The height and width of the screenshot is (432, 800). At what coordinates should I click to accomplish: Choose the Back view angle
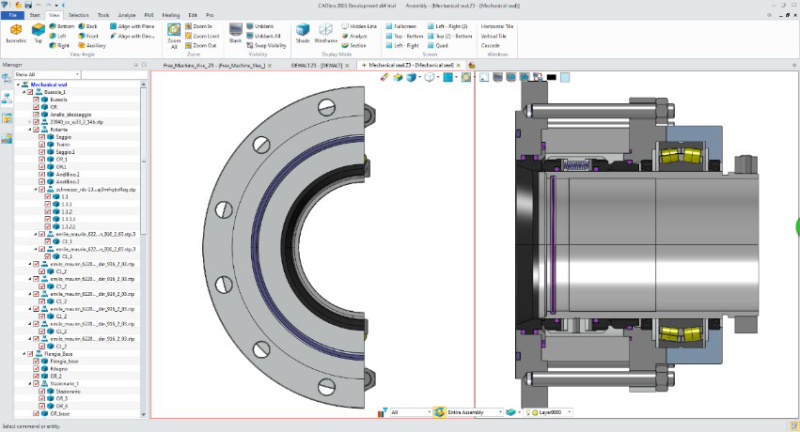(88, 26)
